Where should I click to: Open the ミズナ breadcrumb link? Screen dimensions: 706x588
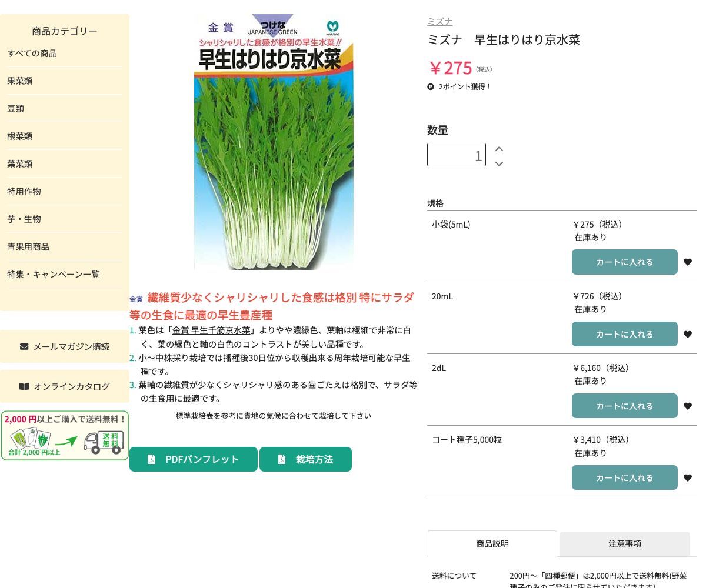pyautogui.click(x=439, y=21)
